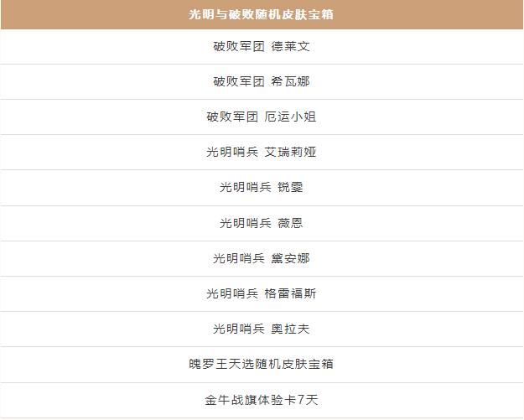This screenshot has width=524, height=420.
Task: Click the word 德莱文 in first row
Action: click(x=290, y=46)
